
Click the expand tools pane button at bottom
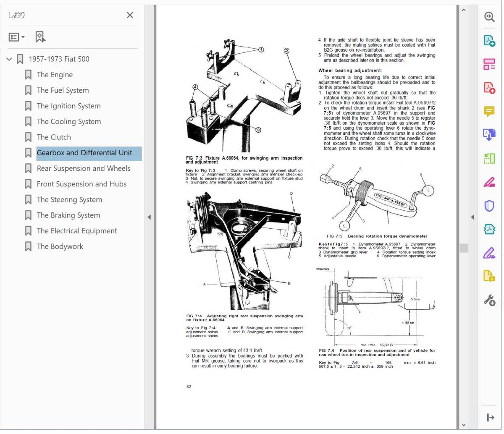pos(490,417)
